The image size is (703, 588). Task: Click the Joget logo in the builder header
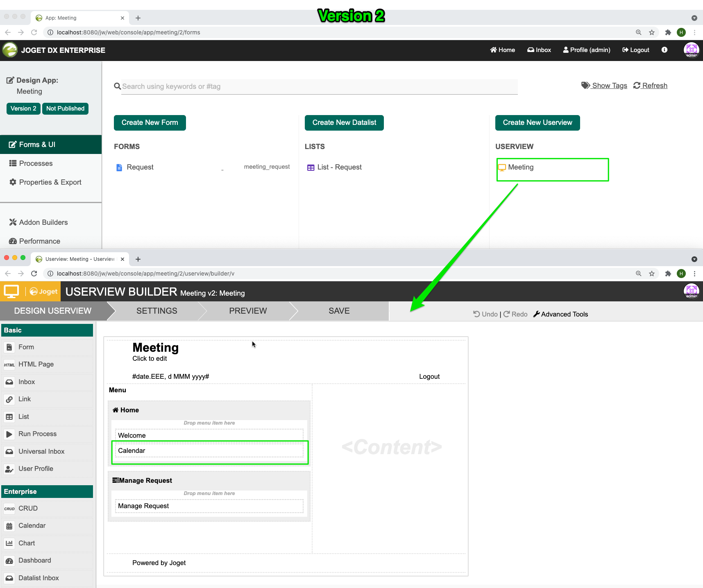coord(44,292)
